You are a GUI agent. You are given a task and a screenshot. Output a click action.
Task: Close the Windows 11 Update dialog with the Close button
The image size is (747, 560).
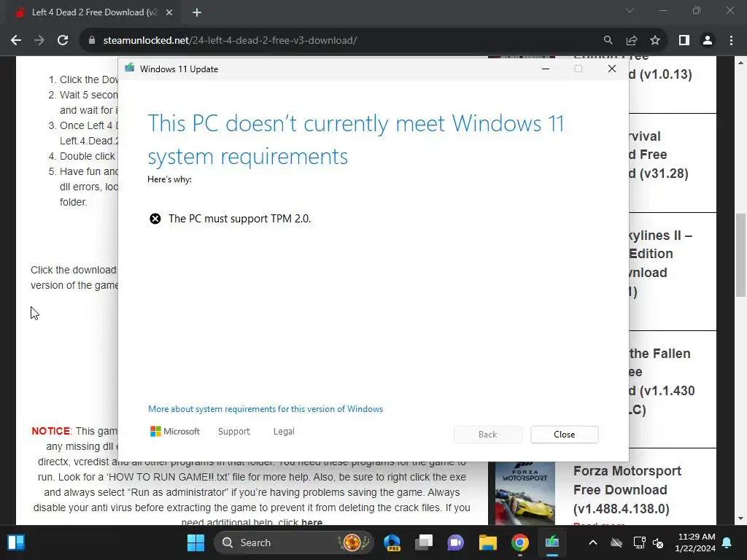click(564, 435)
